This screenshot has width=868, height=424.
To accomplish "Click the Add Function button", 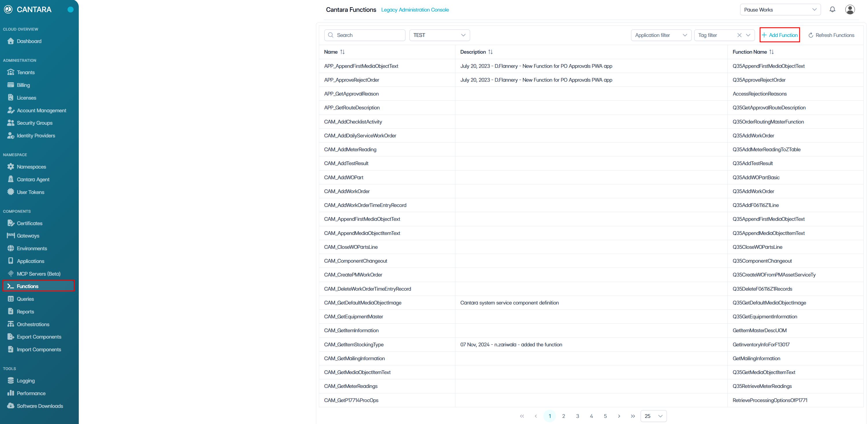I will (x=779, y=35).
